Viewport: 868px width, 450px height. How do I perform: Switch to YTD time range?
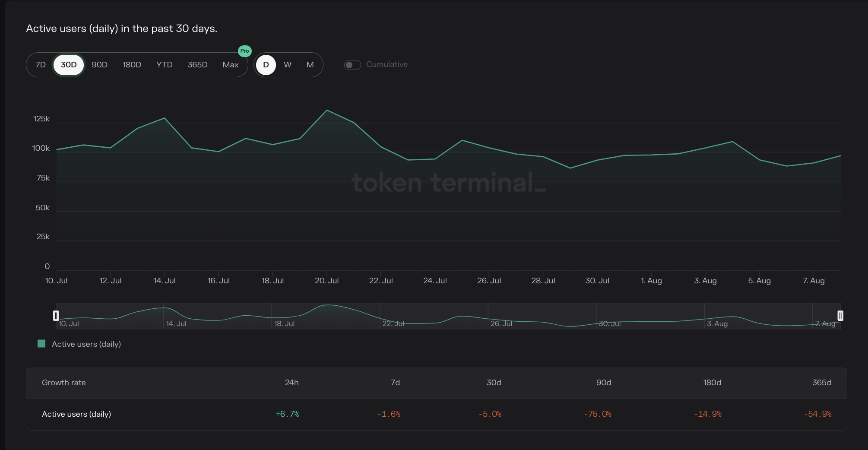pyautogui.click(x=164, y=65)
